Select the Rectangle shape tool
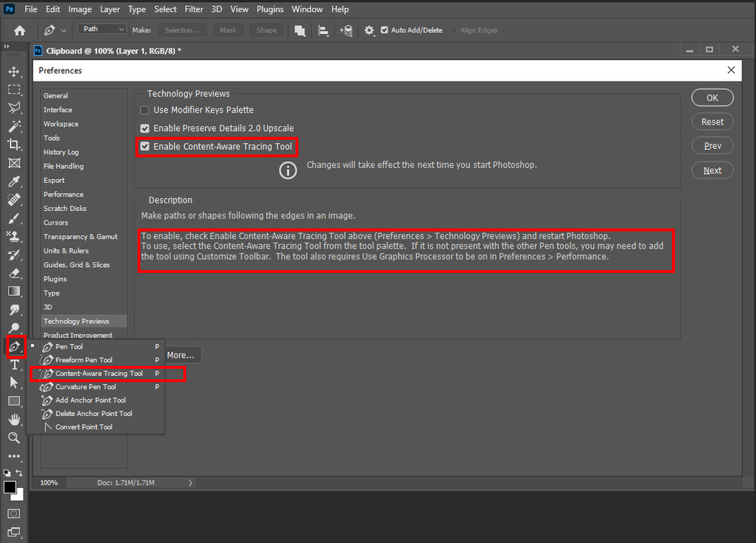This screenshot has width=756, height=543. (14, 401)
